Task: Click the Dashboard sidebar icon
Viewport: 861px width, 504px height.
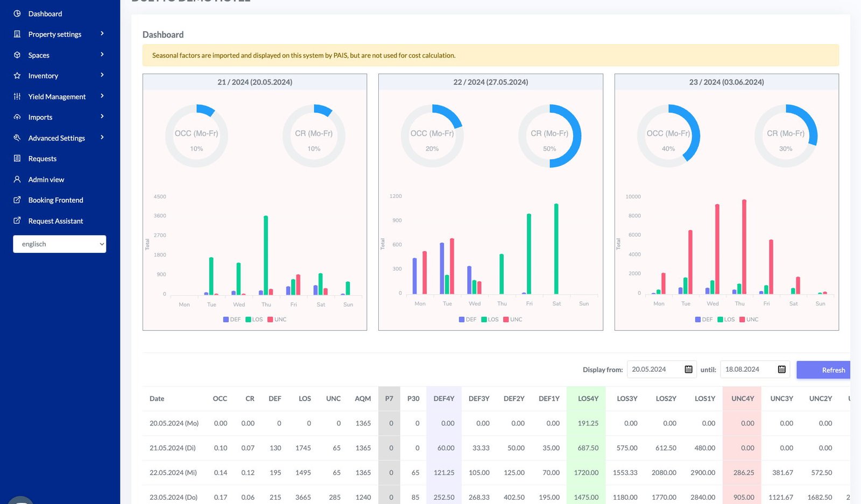Action: 17,13
